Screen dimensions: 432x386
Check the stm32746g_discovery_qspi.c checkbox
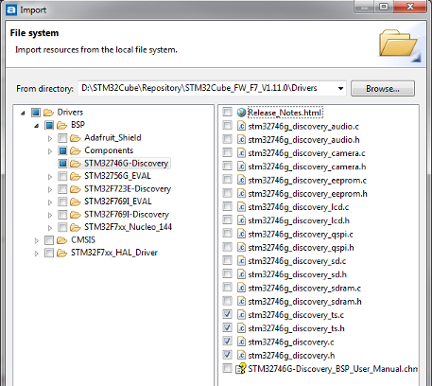[x=227, y=233]
